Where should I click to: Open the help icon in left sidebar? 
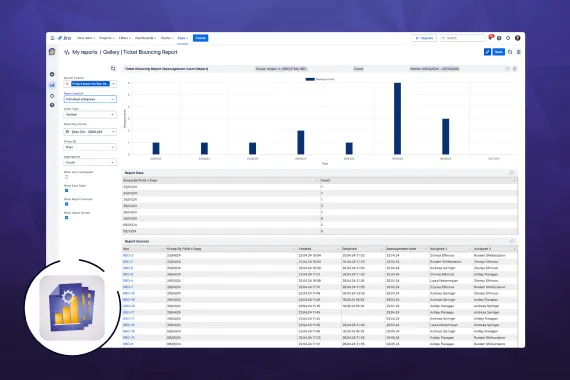click(x=52, y=105)
